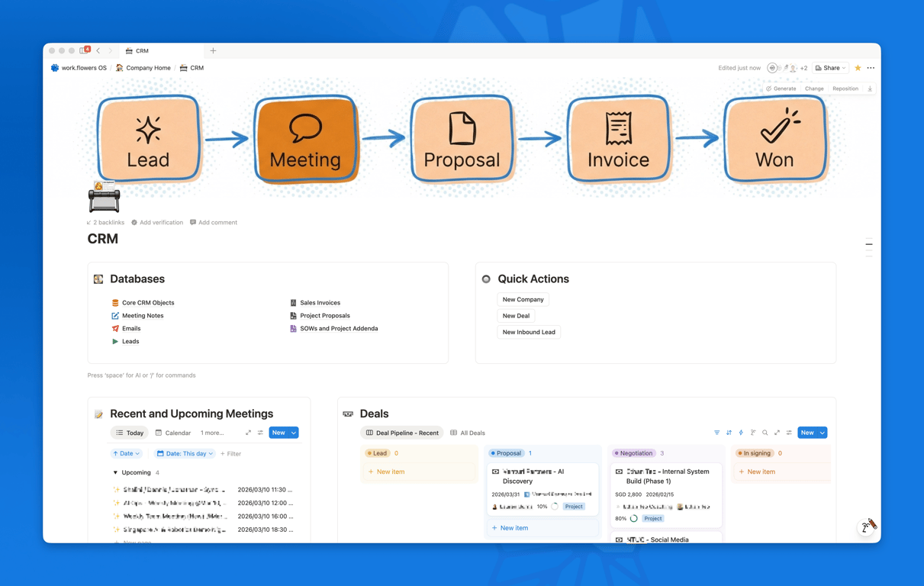The image size is (924, 586).
Task: Click the cover download icon
Action: (x=870, y=89)
